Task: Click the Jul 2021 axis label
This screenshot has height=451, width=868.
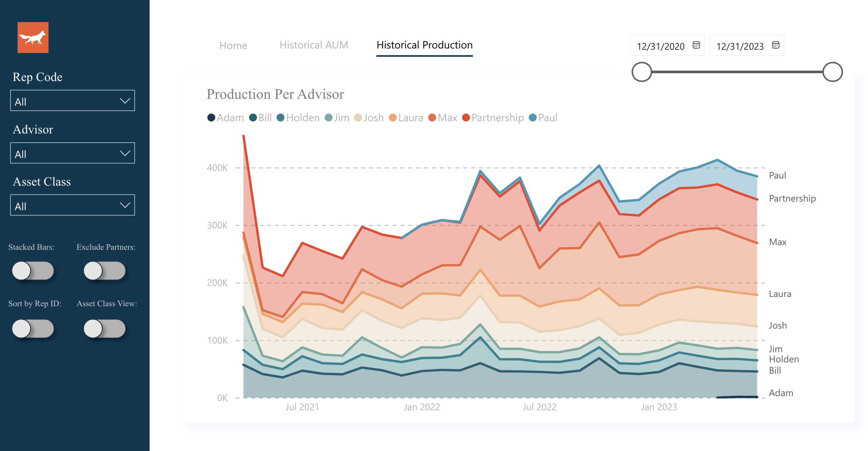Action: coord(302,407)
